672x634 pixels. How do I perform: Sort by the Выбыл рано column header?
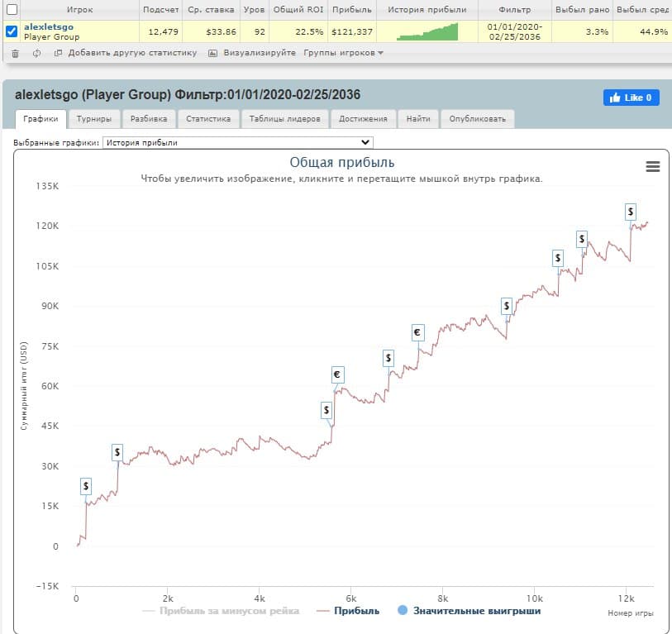(582, 9)
